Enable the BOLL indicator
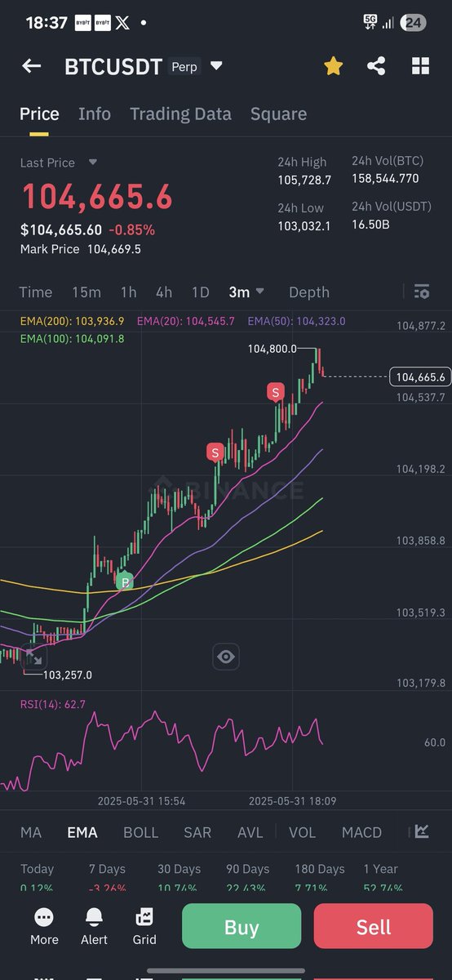This screenshot has width=452, height=980. (141, 832)
